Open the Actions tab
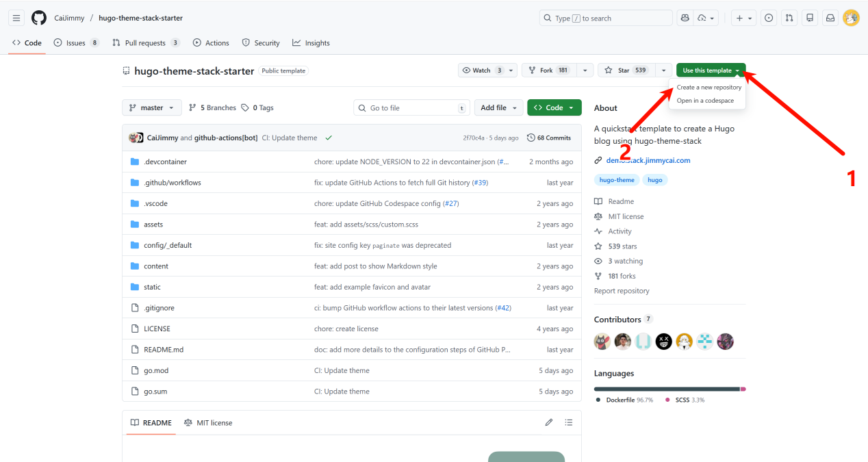The width and height of the screenshot is (868, 462). click(x=211, y=42)
